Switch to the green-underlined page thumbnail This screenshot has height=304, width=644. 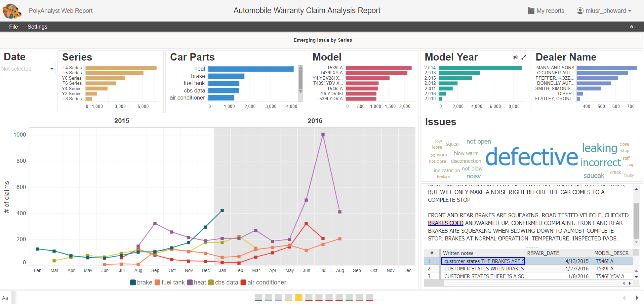pos(349,298)
